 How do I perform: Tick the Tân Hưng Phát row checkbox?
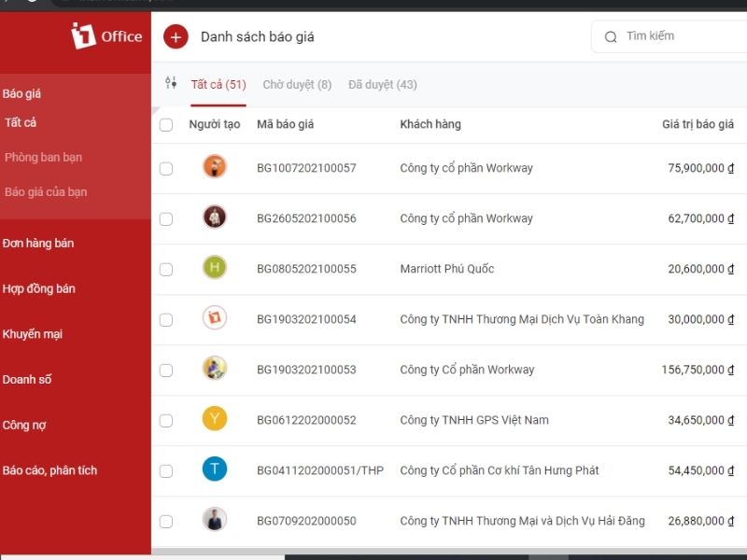coord(166,471)
